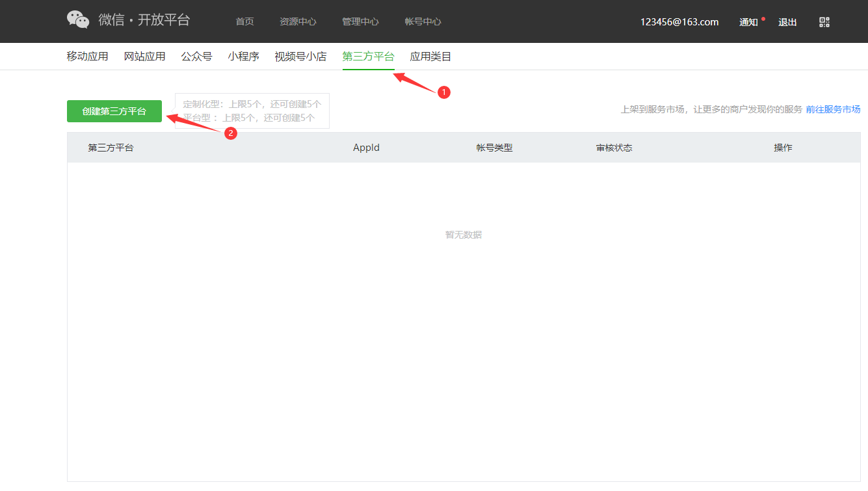Click the 微信·开放平台 title text
868x491 pixels.
[x=144, y=20]
